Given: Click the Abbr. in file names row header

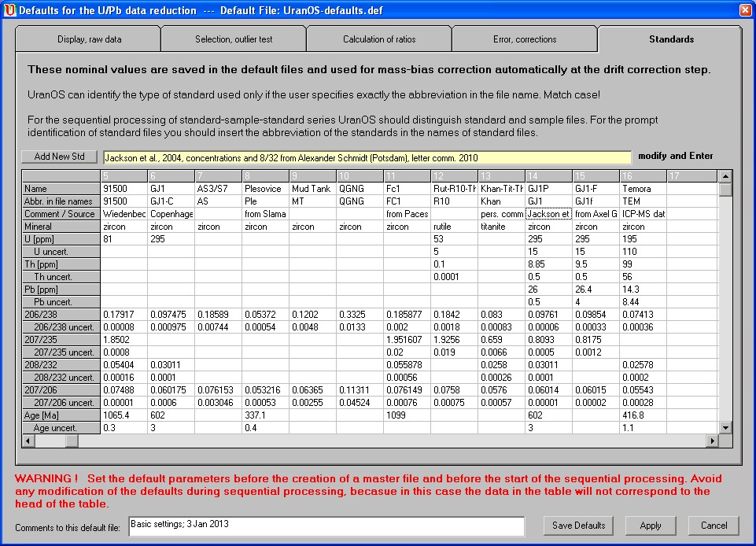Looking at the screenshot, I should (61, 201).
